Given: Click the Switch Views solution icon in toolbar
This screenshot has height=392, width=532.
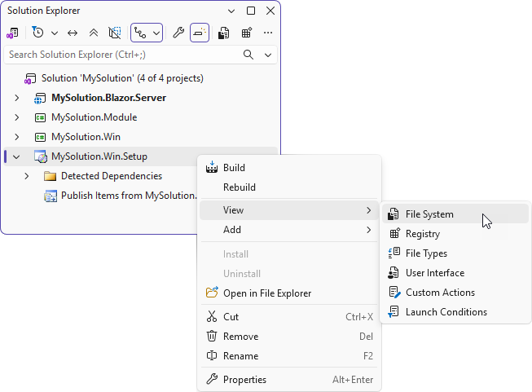Looking at the screenshot, I should pyautogui.click(x=12, y=33).
